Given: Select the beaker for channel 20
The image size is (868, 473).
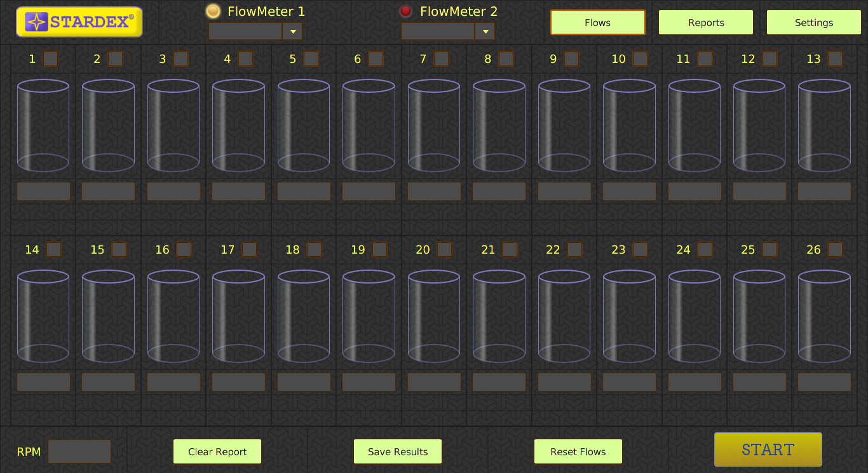Looking at the screenshot, I should [x=434, y=316].
